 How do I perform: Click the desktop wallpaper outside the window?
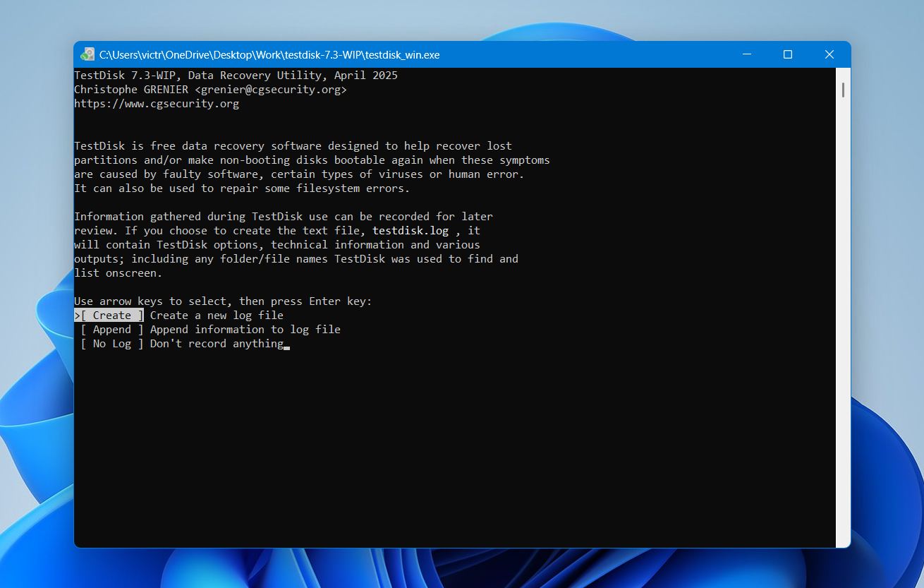tap(35, 282)
